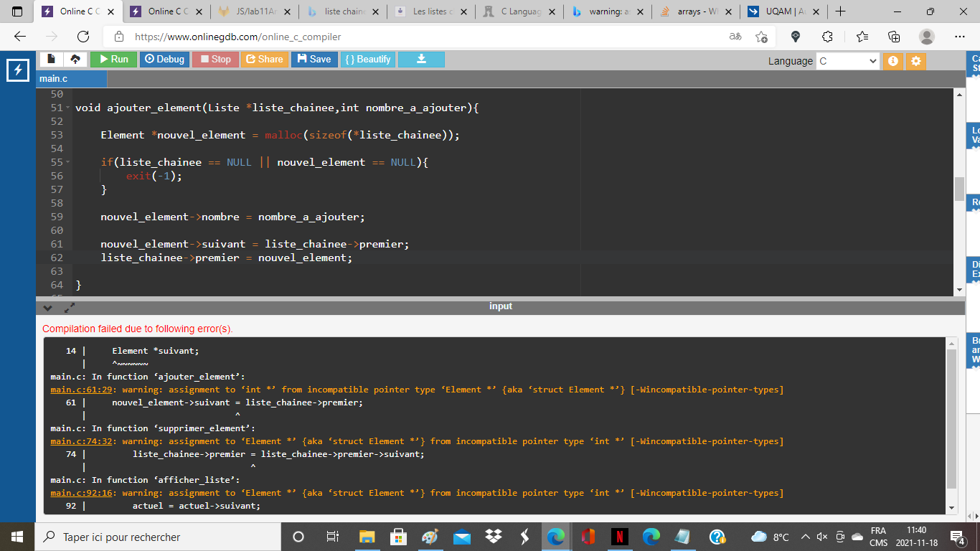Collapse the output panel with the chevron icon
Screen dimensions: 980x551
48,308
